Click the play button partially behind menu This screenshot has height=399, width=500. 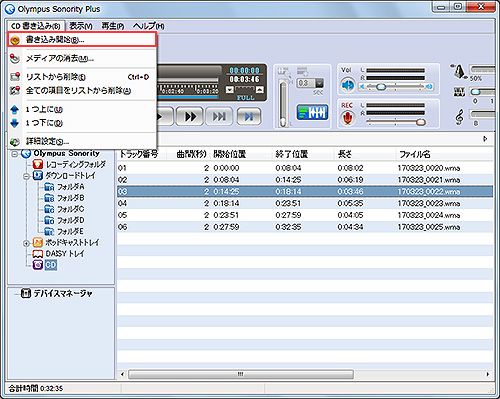coord(165,116)
